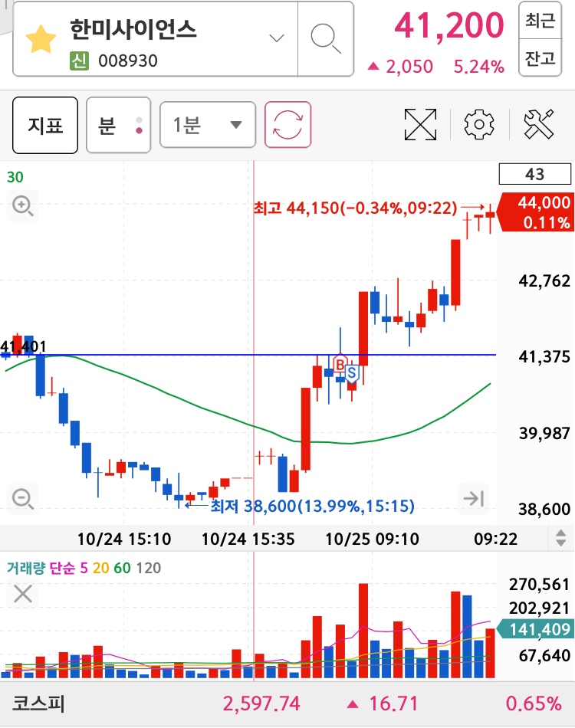Tap the 잔고 button
Image resolution: width=575 pixels, height=728 pixels.
[x=540, y=58]
